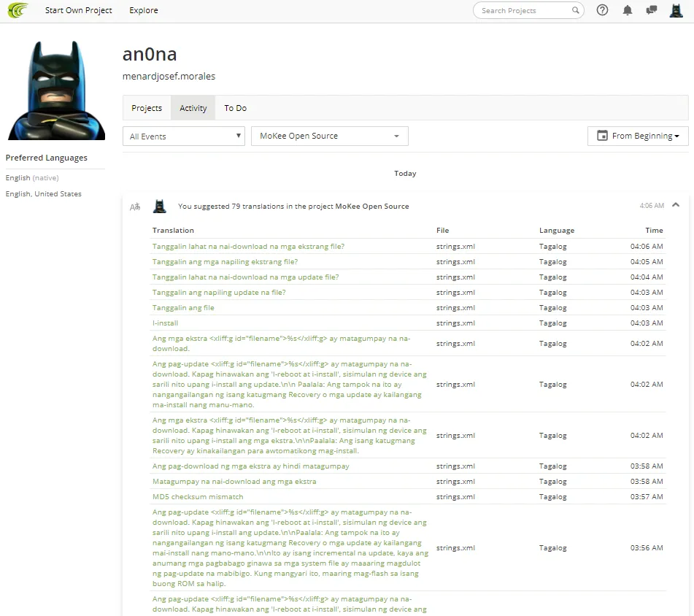The image size is (694, 616).
Task: Click the Preferred Languages heading
Action: pos(47,158)
